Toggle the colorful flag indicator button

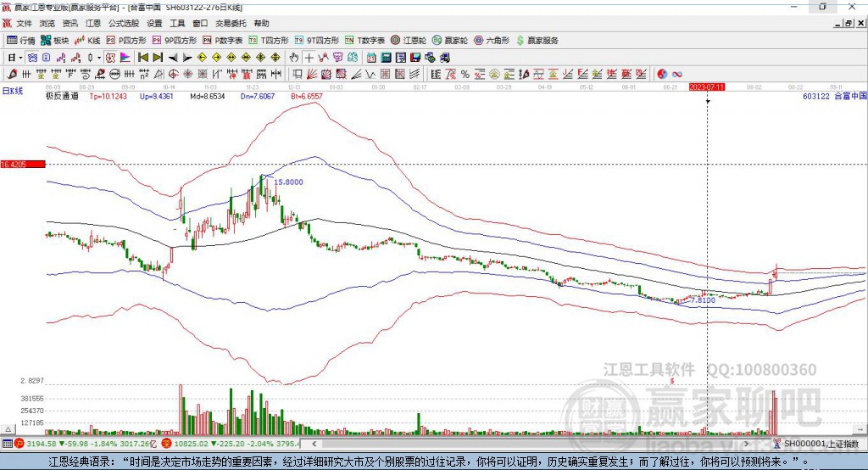(125, 58)
